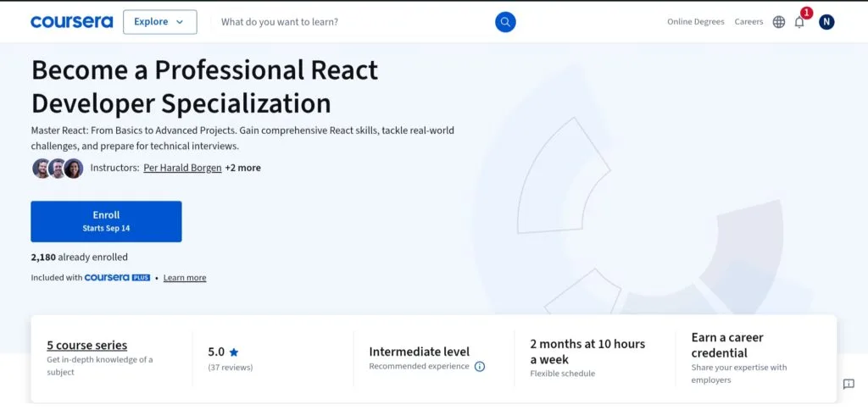Click the recommended experience info icon
Screen dimensions: 868x410
point(480,366)
